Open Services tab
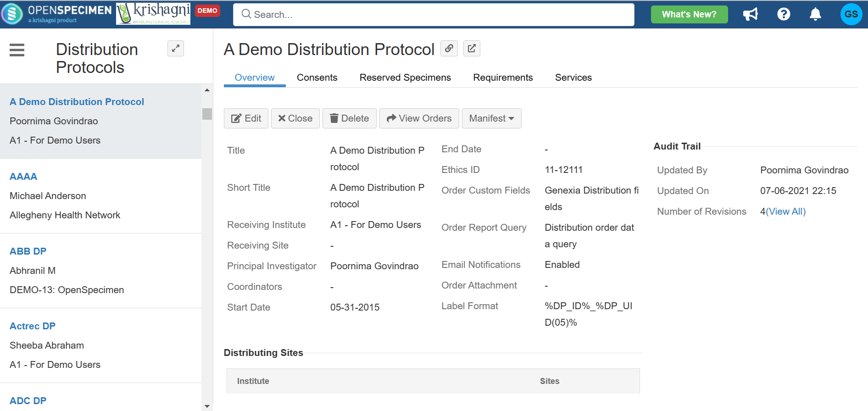Screen dimensions: 868x411 (573, 78)
